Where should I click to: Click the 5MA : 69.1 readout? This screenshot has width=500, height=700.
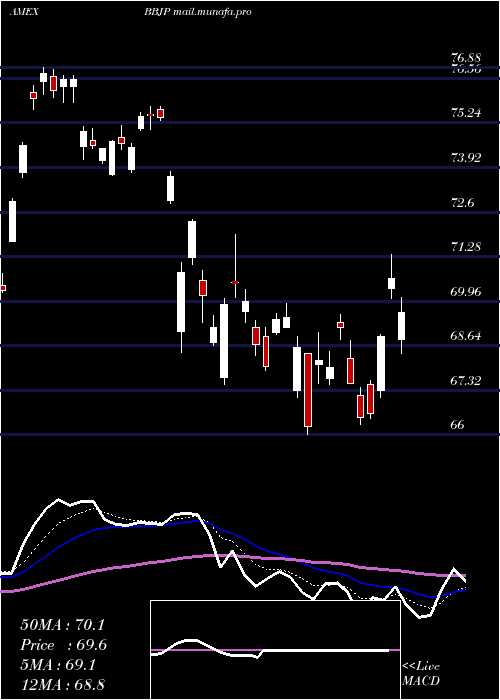(58, 665)
